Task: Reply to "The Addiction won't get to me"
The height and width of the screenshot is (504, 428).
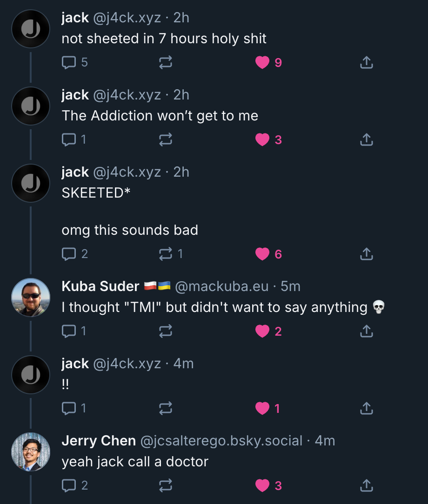Action: [69, 139]
